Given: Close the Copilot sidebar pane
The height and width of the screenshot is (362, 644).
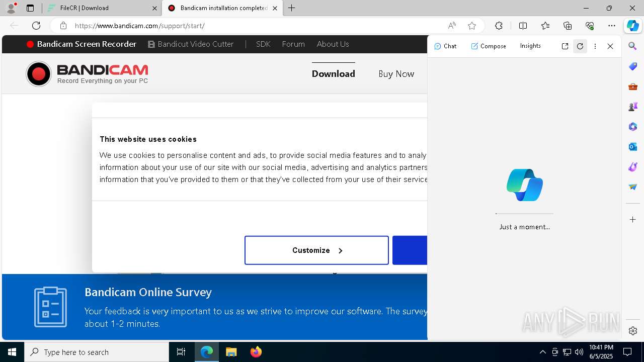Looking at the screenshot, I should (x=610, y=46).
